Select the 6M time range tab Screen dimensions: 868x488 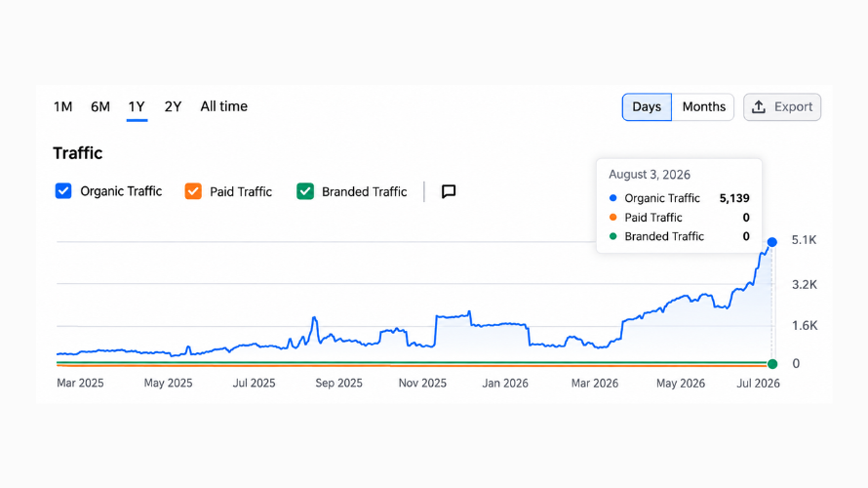(100, 106)
